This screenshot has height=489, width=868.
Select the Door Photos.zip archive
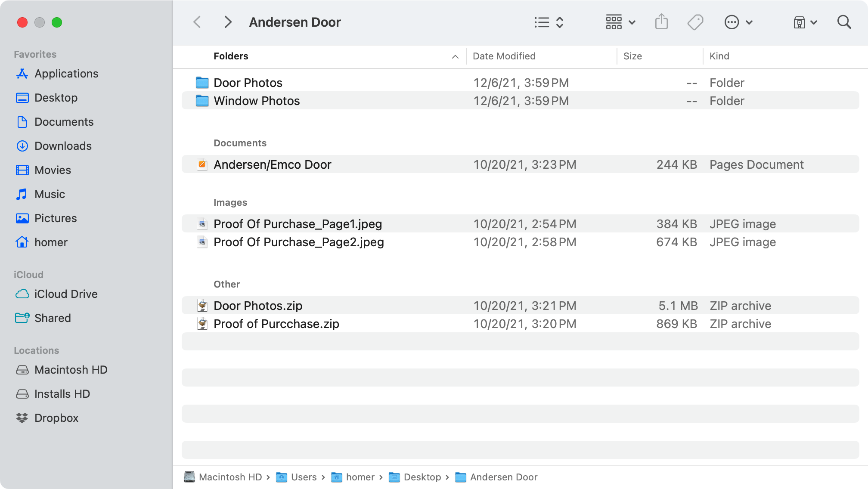click(520, 306)
